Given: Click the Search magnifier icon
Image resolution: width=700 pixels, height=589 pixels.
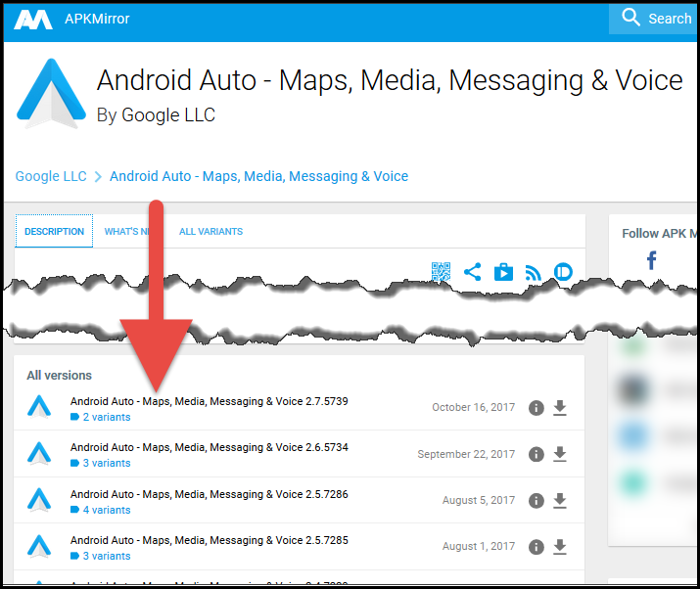Looking at the screenshot, I should 630,18.
